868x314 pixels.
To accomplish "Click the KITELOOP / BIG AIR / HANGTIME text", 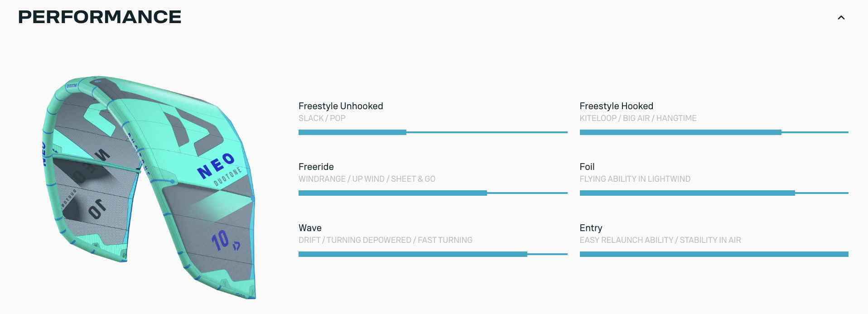I will [638, 118].
